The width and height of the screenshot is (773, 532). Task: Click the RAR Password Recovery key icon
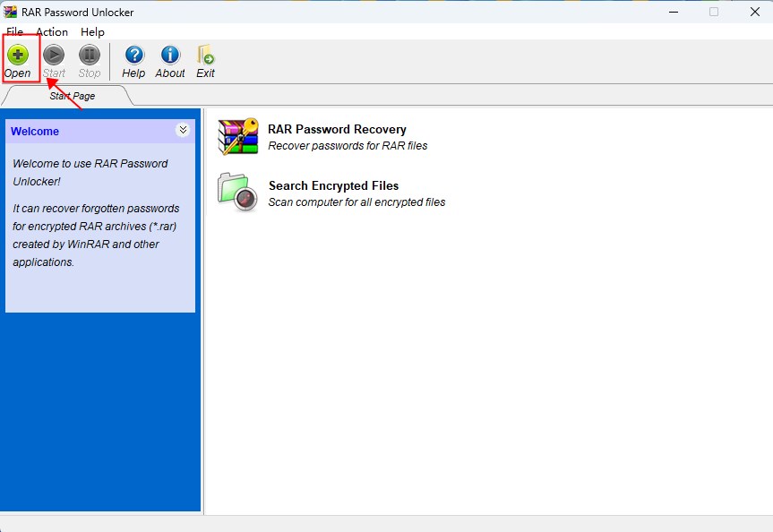[x=237, y=136]
